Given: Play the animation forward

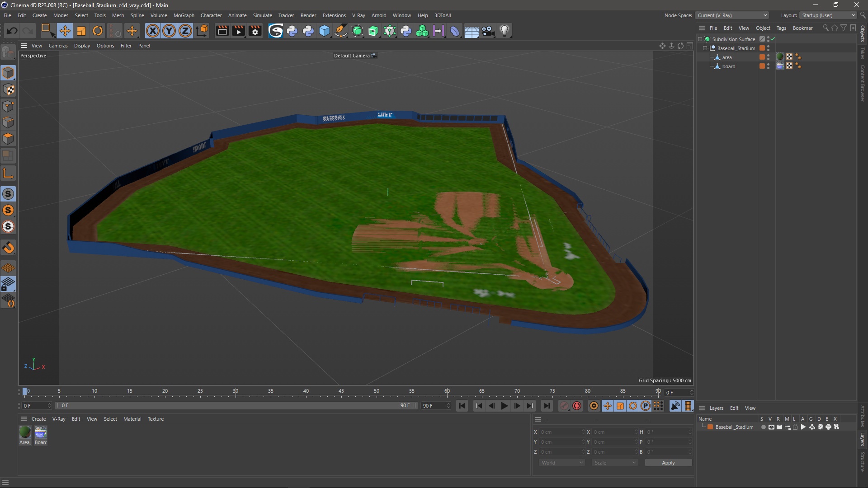Looking at the screenshot, I should pos(504,406).
